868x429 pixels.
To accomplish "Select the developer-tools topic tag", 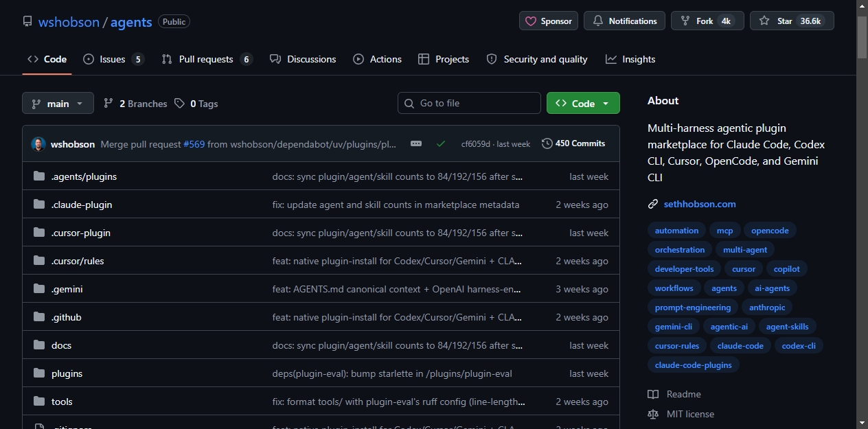I will pyautogui.click(x=684, y=269).
